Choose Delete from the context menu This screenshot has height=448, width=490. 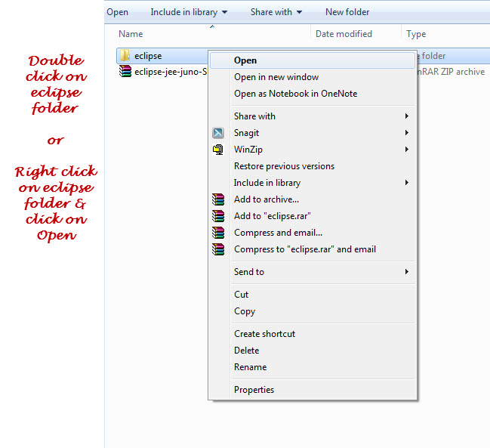(x=313, y=350)
